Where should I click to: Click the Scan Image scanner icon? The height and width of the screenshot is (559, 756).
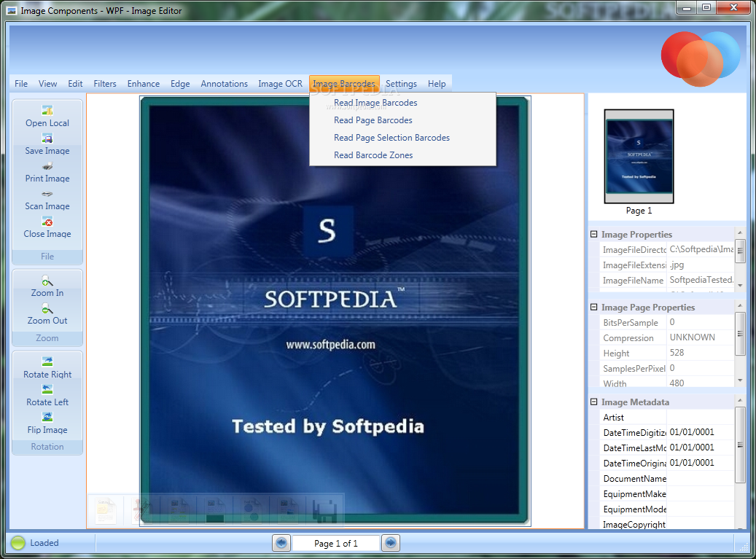point(47,194)
